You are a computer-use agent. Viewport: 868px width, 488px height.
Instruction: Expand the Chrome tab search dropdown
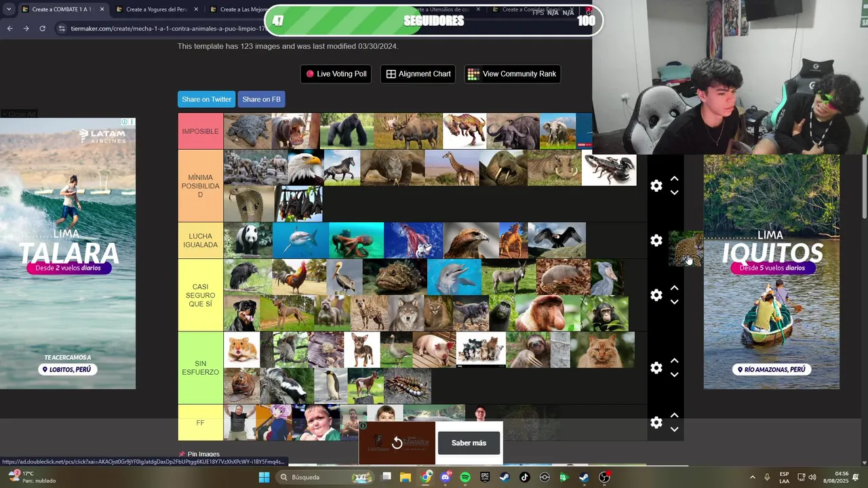[9, 9]
